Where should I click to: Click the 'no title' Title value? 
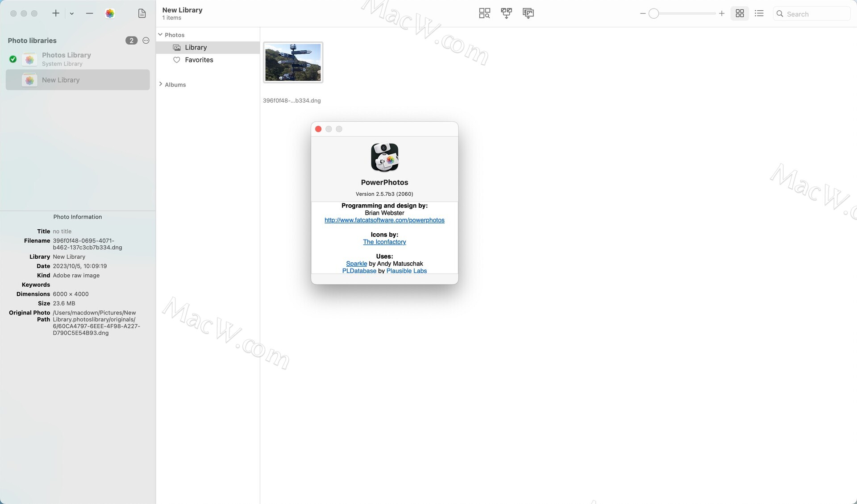[62, 231]
